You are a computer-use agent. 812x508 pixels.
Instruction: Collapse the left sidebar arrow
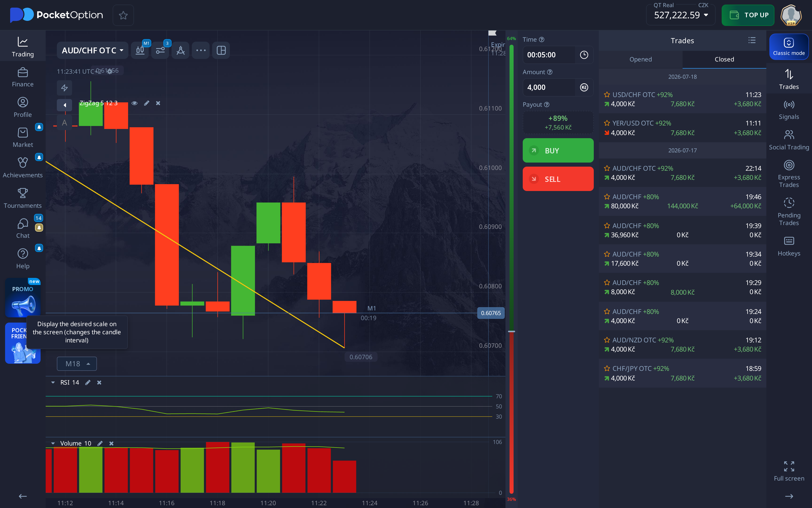(23, 496)
